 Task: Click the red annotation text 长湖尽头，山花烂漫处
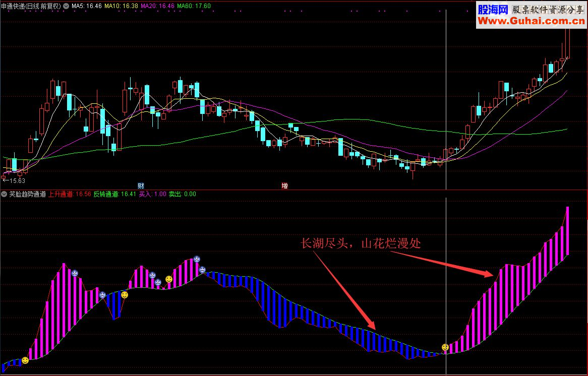click(x=361, y=243)
